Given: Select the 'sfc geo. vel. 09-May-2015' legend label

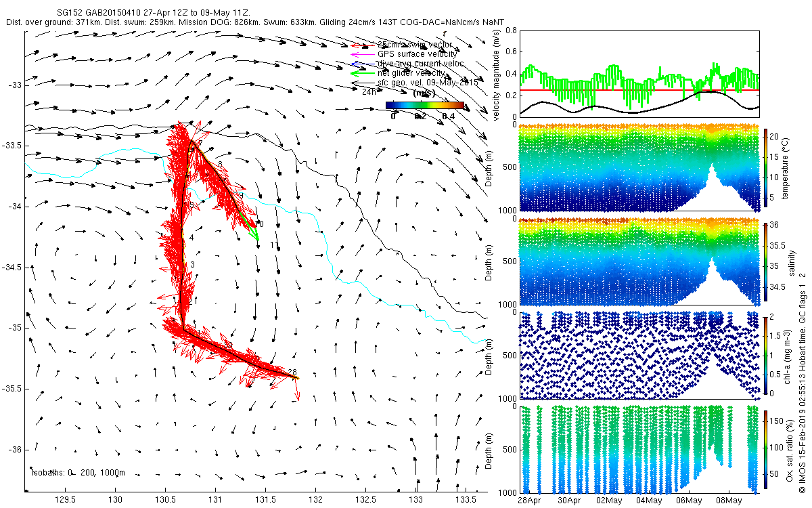Looking at the screenshot, I should pos(428,82).
